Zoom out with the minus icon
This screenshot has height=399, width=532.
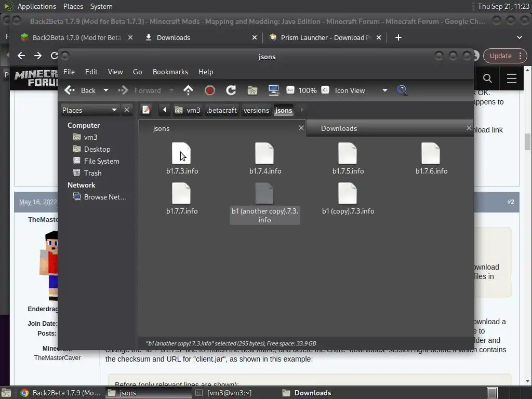tap(290, 90)
